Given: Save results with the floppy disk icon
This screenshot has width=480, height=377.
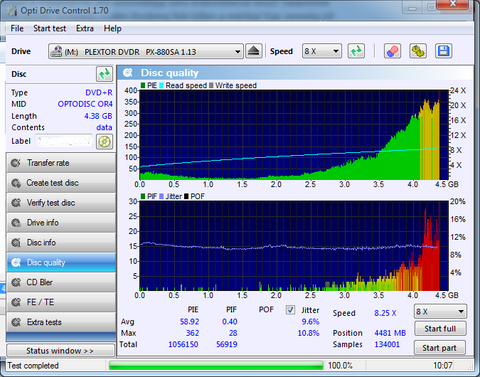Looking at the screenshot, I should [444, 51].
